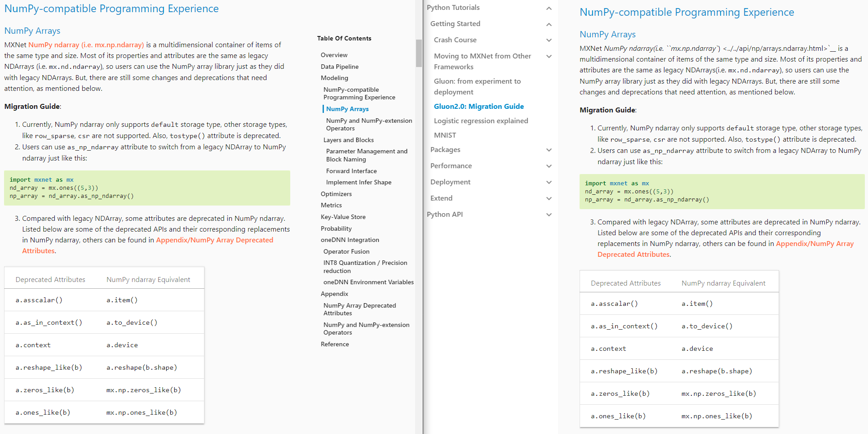The width and height of the screenshot is (868, 434).
Task: Go to Parameter Management and Block Naming
Action: pyautogui.click(x=367, y=156)
